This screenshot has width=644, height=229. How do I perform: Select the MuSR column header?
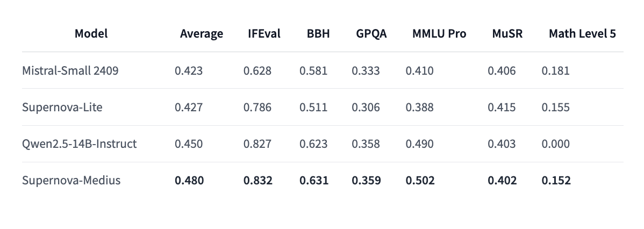coord(507,34)
